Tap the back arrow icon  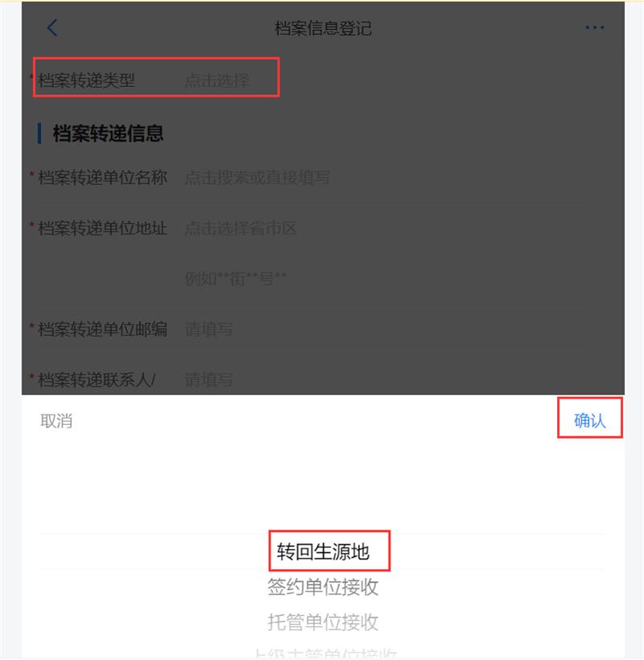click(x=52, y=28)
